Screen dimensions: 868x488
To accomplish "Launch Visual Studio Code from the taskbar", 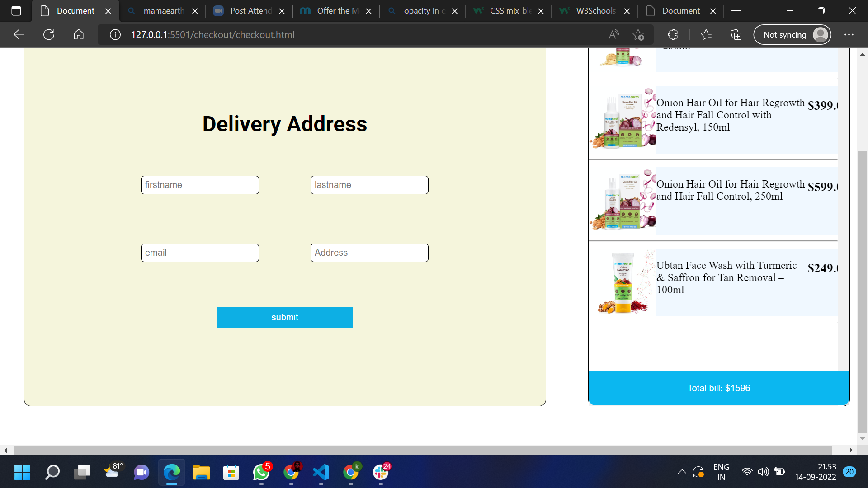I will 321,473.
